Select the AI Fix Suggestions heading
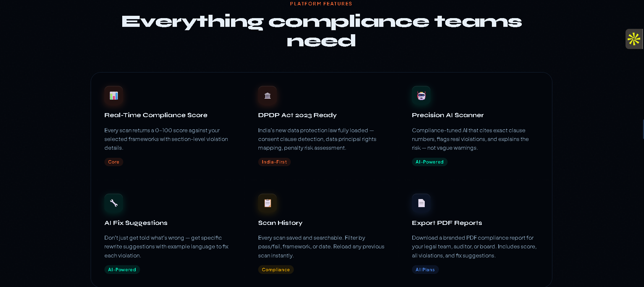The image size is (644, 287). pos(136,223)
